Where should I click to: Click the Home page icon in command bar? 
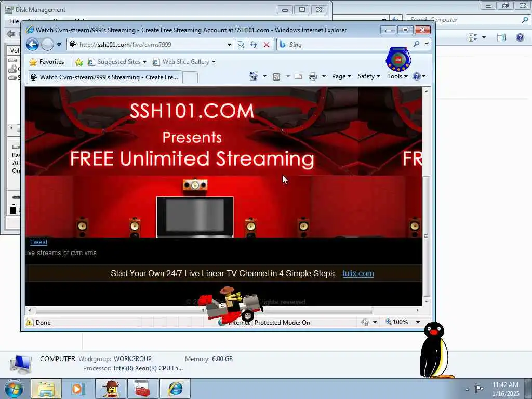pos(254,76)
